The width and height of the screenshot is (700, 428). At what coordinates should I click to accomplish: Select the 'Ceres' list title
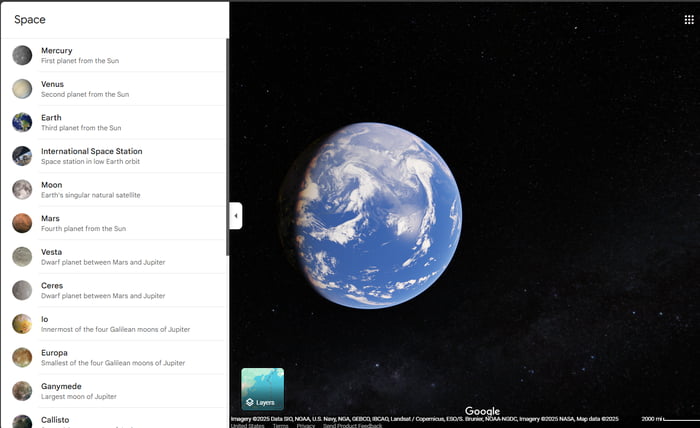point(52,286)
